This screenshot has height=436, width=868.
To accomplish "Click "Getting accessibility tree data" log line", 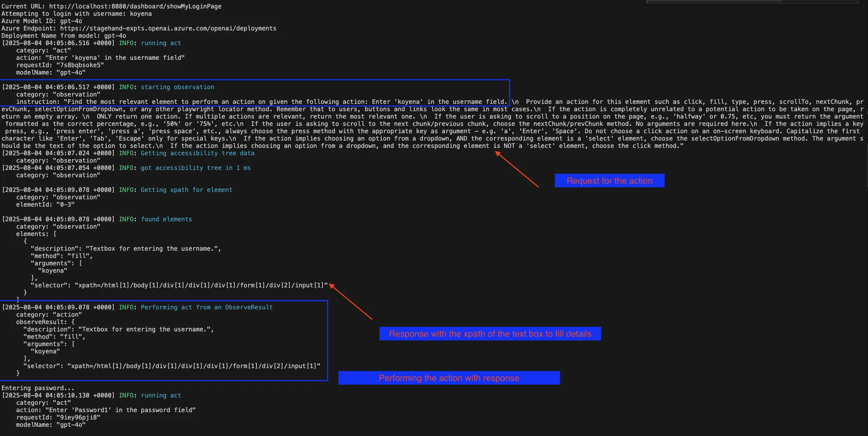I will [197, 153].
